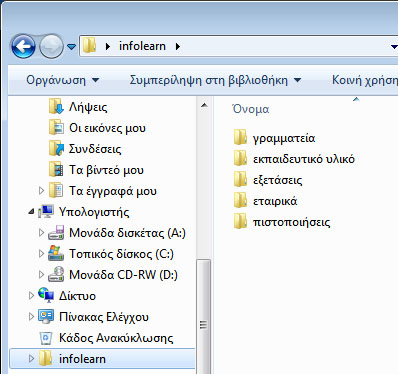Select Συνδέσεις in the navigation tree
Image resolution: width=398 pixels, height=374 pixels.
[x=95, y=149]
